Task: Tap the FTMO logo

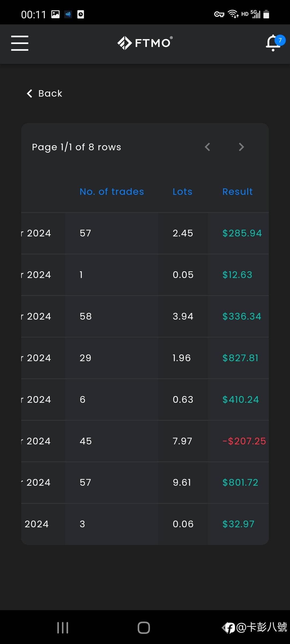Action: (x=145, y=43)
